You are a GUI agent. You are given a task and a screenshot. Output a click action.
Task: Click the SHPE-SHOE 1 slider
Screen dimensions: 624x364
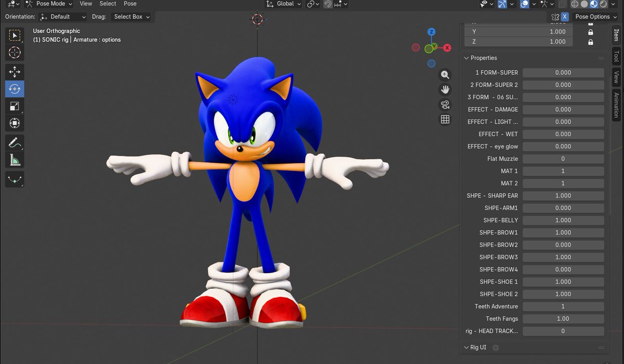(563, 282)
